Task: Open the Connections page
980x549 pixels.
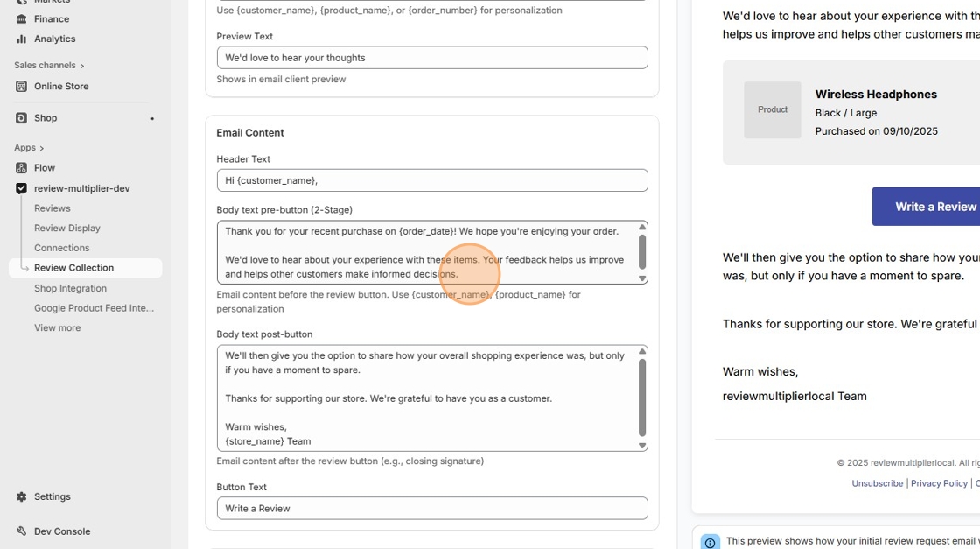Action: tap(61, 249)
